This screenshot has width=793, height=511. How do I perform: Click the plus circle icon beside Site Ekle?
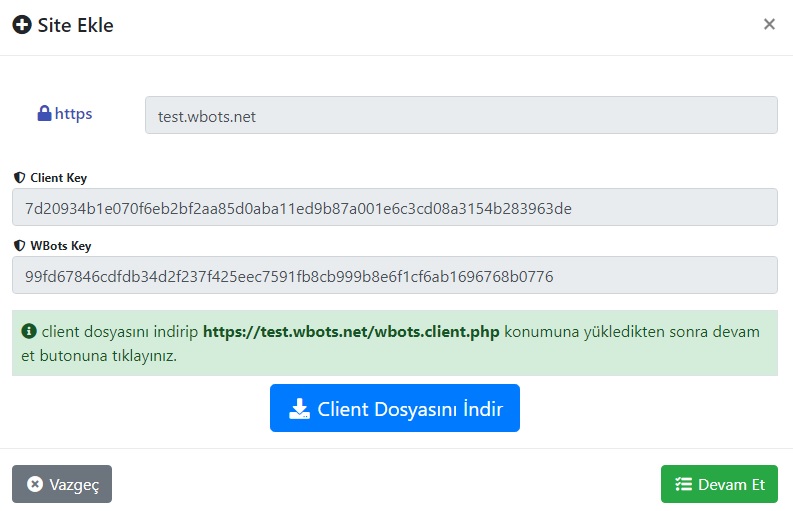[21, 25]
